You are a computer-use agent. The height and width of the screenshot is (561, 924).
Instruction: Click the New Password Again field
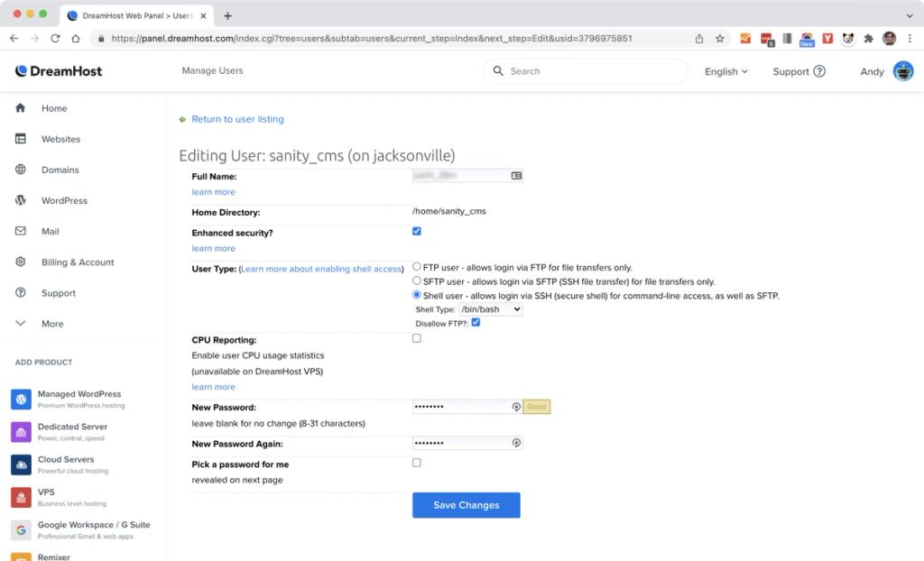(x=467, y=443)
